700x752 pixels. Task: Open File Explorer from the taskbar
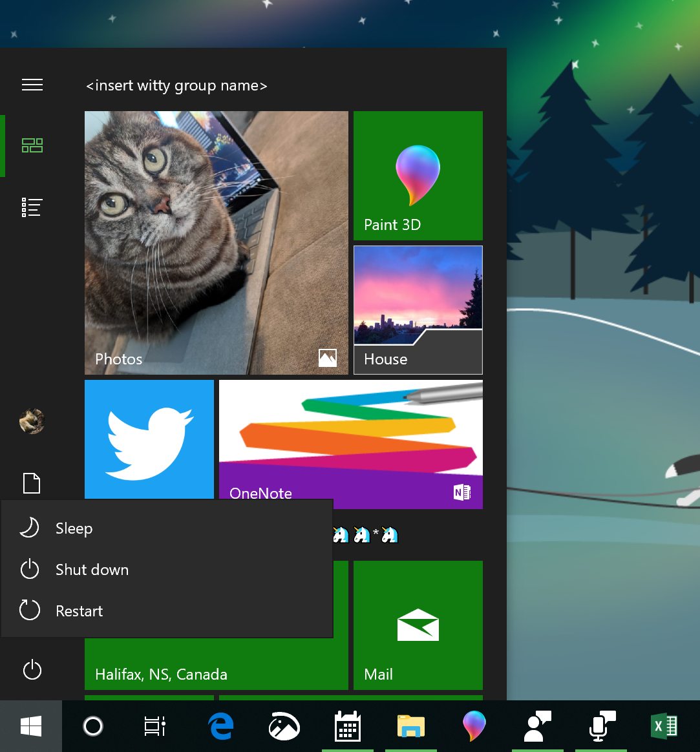410,726
